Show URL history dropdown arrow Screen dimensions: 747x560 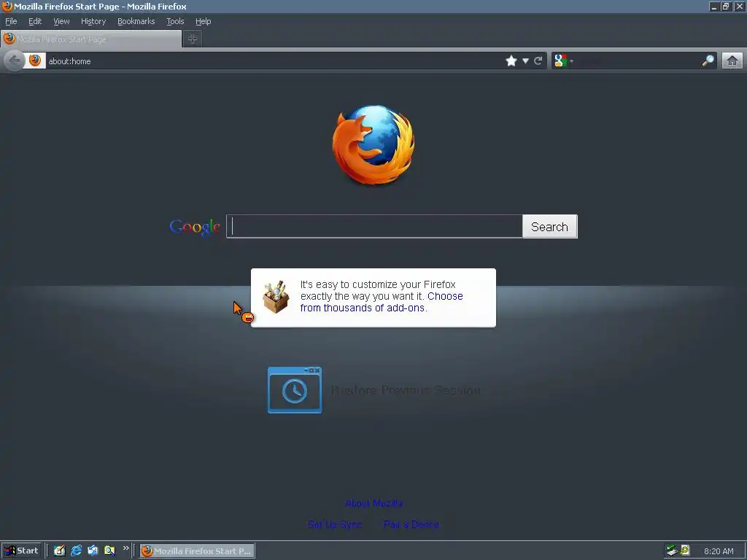click(525, 61)
